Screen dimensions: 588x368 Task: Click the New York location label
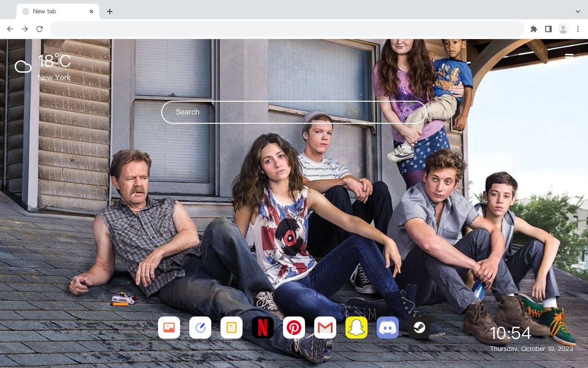54,77
